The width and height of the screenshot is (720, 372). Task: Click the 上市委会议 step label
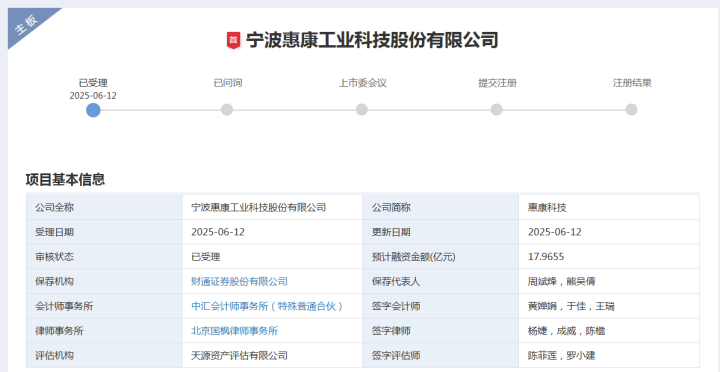click(x=363, y=83)
